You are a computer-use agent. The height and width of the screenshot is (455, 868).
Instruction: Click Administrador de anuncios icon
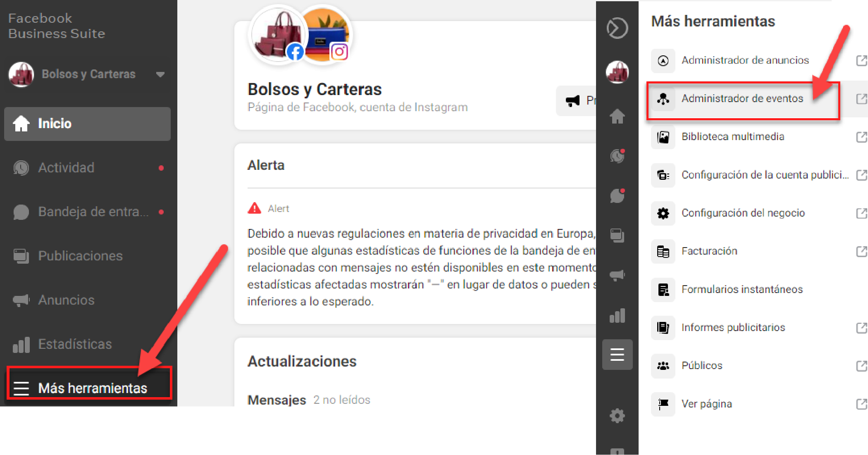click(663, 61)
